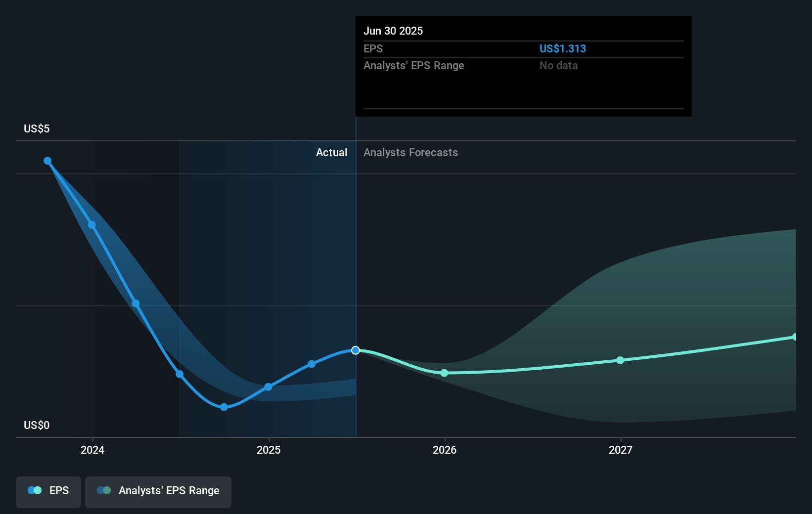
Task: Click the forecast EPS point at 2027
Action: pos(620,360)
